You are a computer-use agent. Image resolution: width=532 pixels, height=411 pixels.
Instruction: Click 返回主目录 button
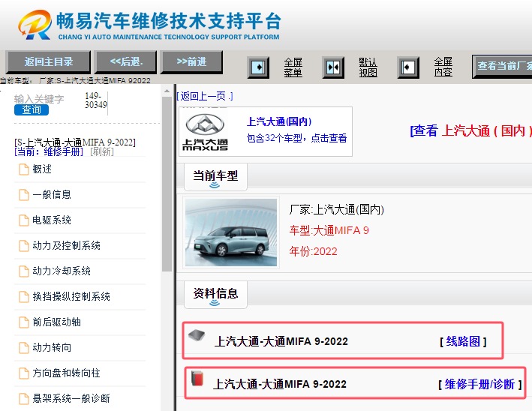49,61
